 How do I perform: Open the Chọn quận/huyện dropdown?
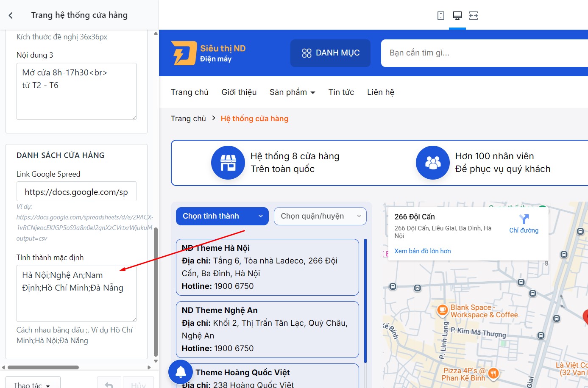pyautogui.click(x=320, y=216)
